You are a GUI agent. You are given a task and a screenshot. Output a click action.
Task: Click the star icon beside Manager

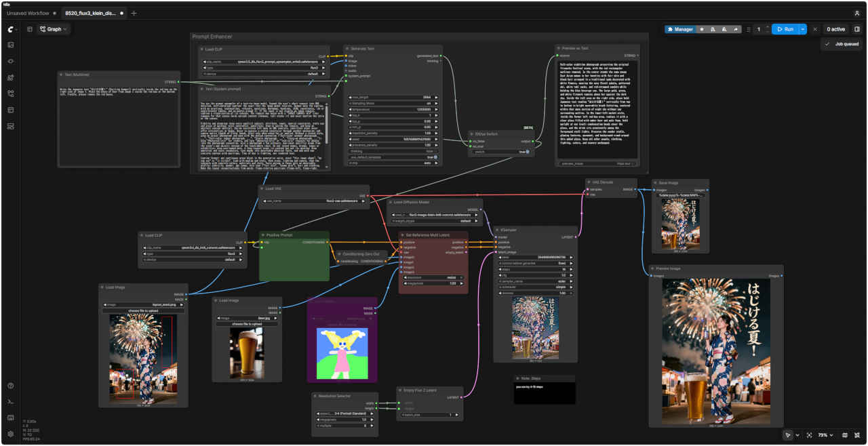pos(702,29)
